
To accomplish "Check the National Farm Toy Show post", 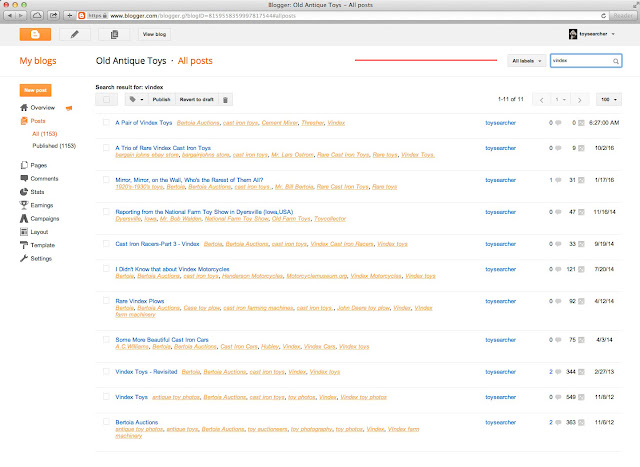I will [x=106, y=211].
